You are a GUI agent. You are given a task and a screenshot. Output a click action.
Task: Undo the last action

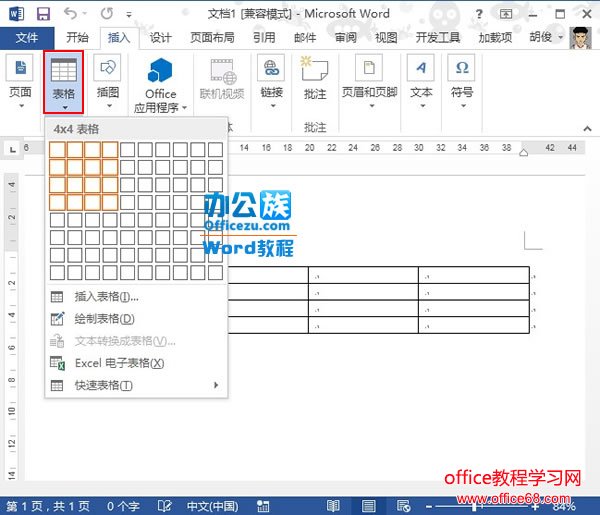[70, 14]
